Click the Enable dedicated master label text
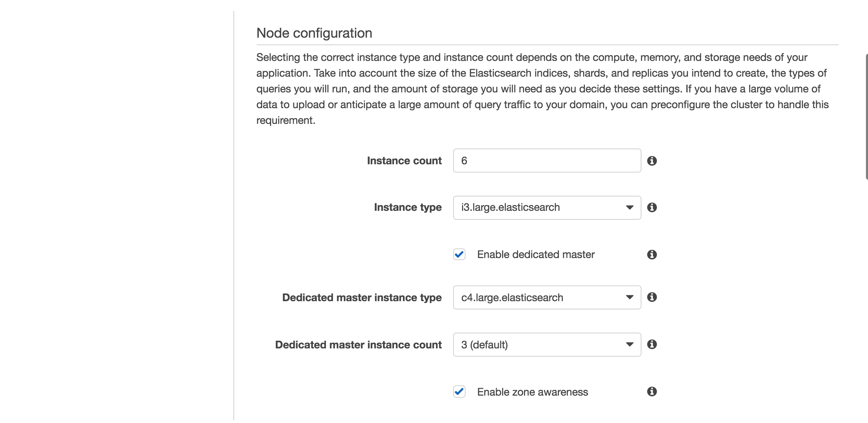Viewport: 868px width, 423px height. coord(536,255)
